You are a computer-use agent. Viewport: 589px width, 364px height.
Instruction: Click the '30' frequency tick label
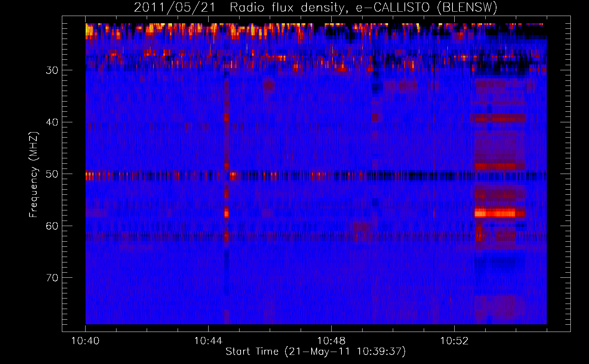point(52,70)
